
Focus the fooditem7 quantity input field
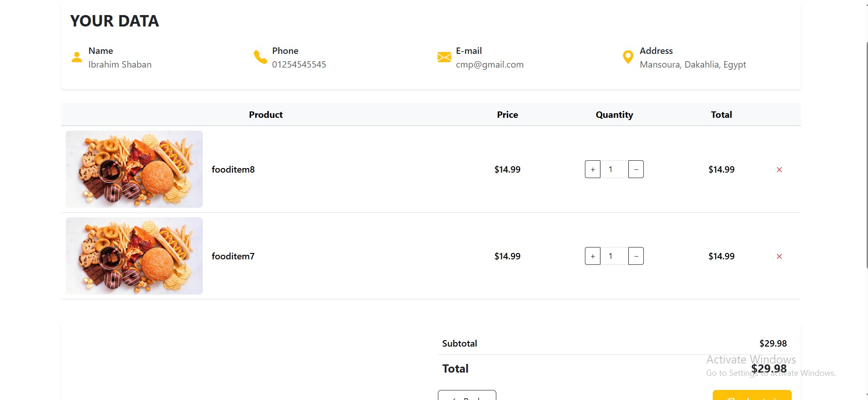tap(614, 256)
